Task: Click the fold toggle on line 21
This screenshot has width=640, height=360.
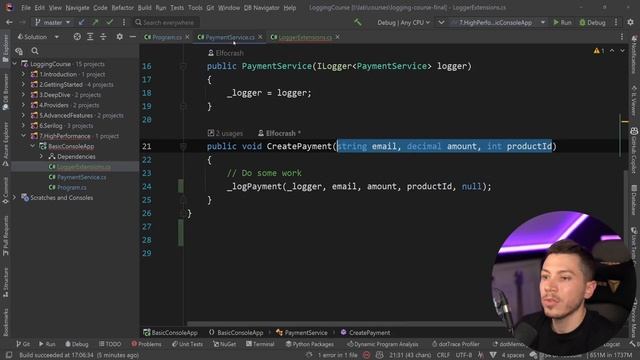Action: pos(183,146)
